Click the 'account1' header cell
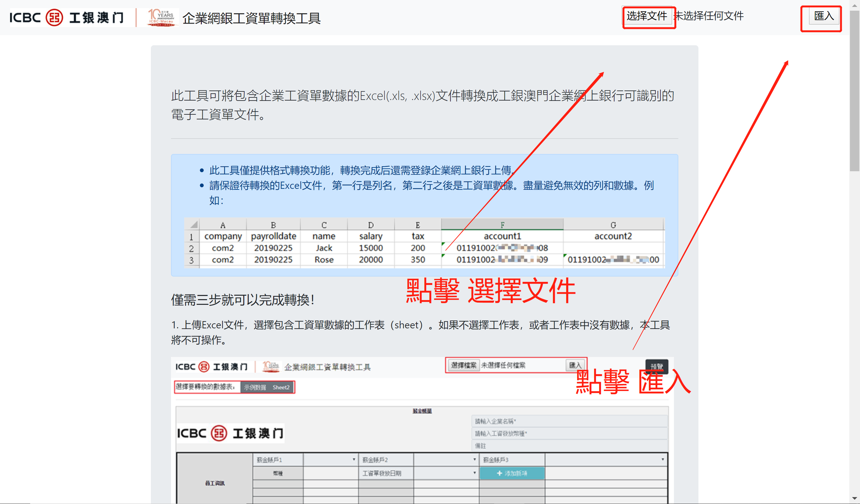The image size is (860, 504). coord(502,236)
